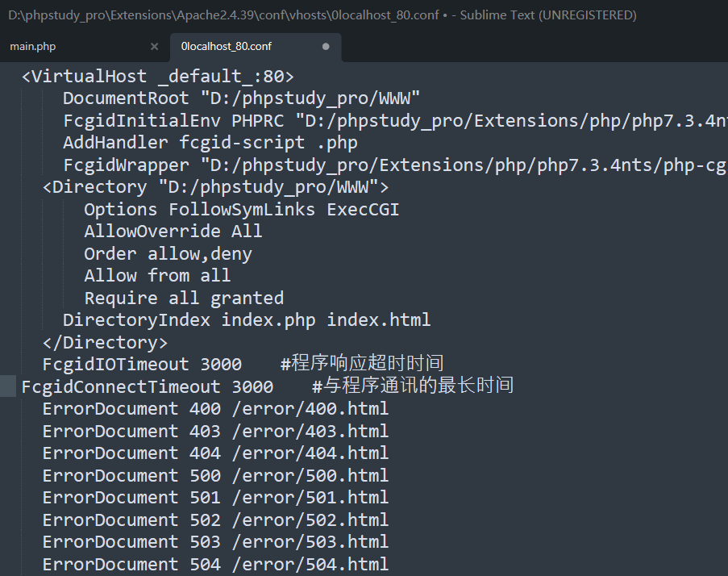728x576 pixels.
Task: Click the ErrorDocument 500 line
Action: 215,476
